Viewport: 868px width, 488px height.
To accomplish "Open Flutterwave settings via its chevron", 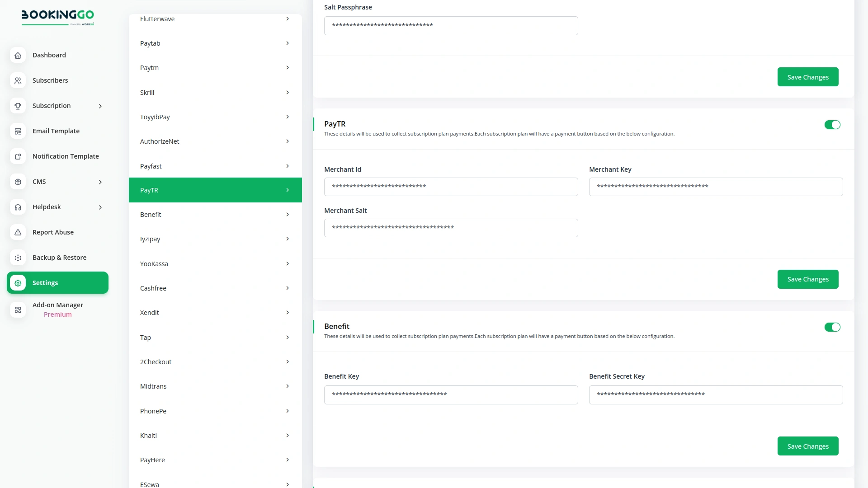I will click(x=288, y=19).
